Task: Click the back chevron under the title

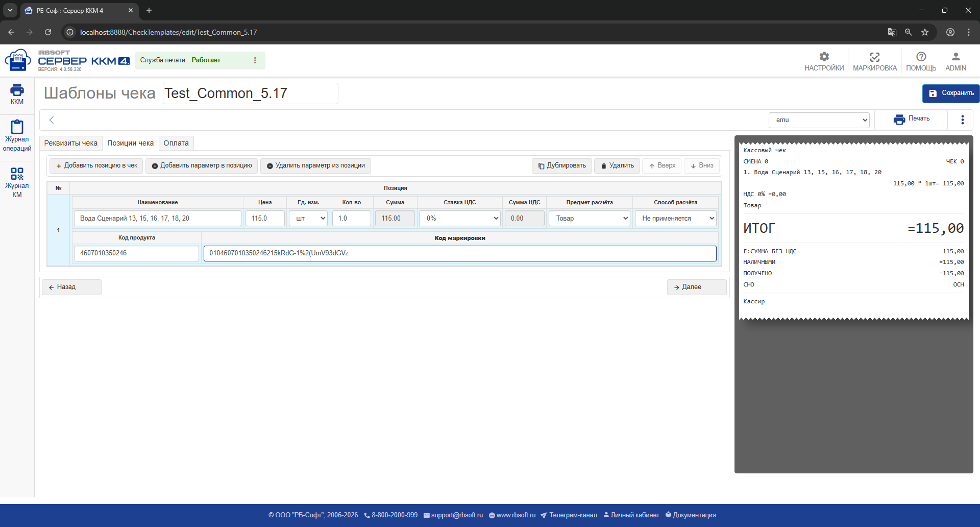Action: (x=52, y=120)
